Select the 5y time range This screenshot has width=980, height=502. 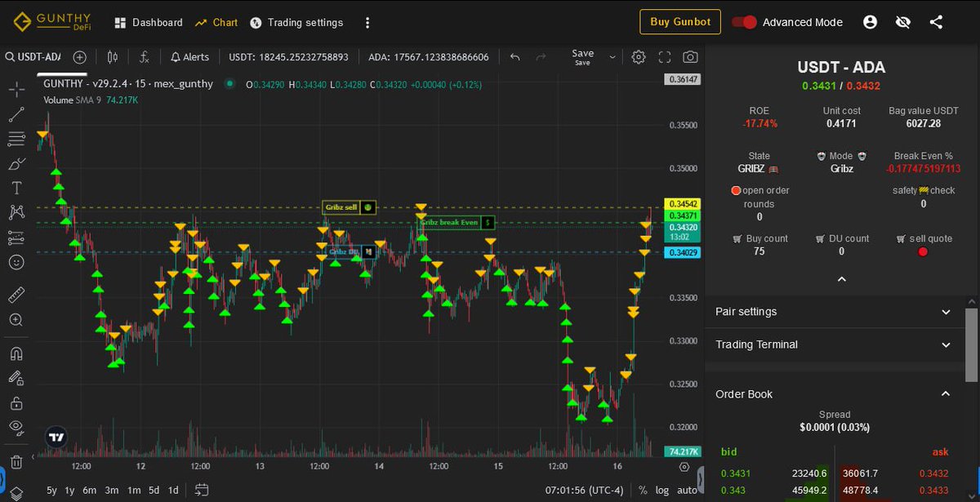(x=51, y=490)
